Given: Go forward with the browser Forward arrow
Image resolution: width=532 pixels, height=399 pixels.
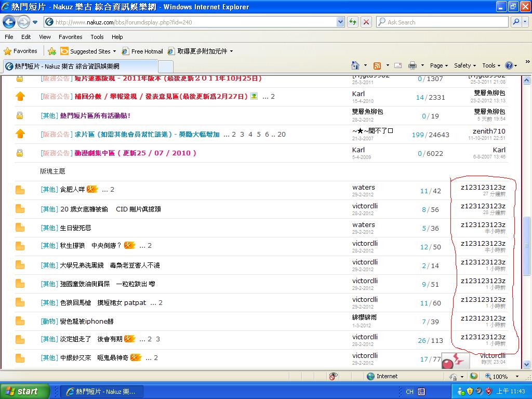Looking at the screenshot, I should [x=23, y=22].
